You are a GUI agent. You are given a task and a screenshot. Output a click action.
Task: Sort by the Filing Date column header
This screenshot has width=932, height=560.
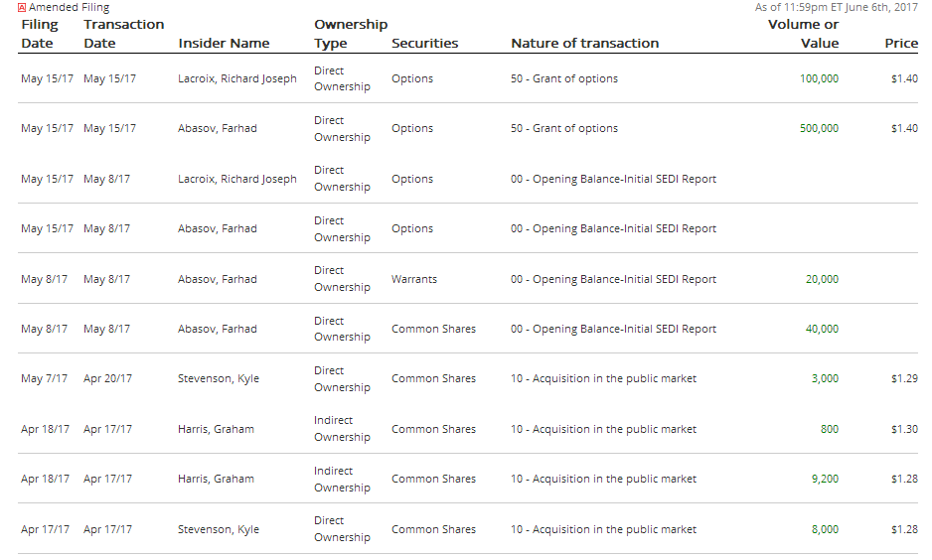pos(38,34)
